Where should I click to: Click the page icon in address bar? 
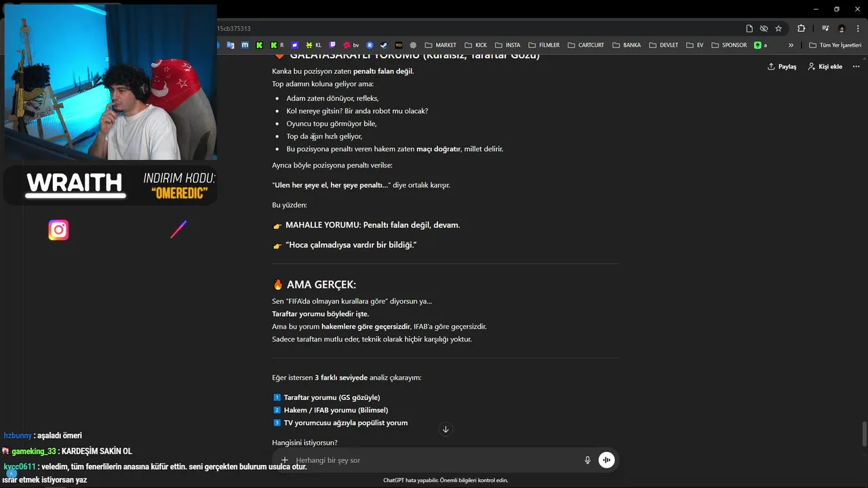point(749,28)
